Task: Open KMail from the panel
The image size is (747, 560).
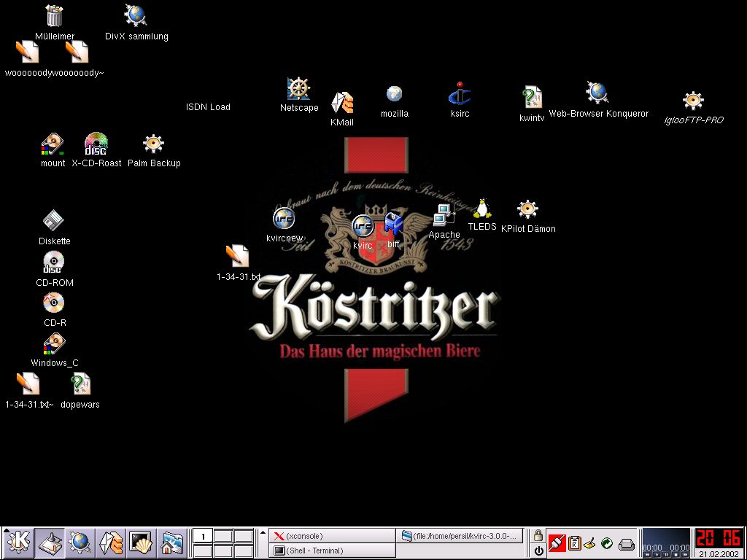Action: click(111, 542)
